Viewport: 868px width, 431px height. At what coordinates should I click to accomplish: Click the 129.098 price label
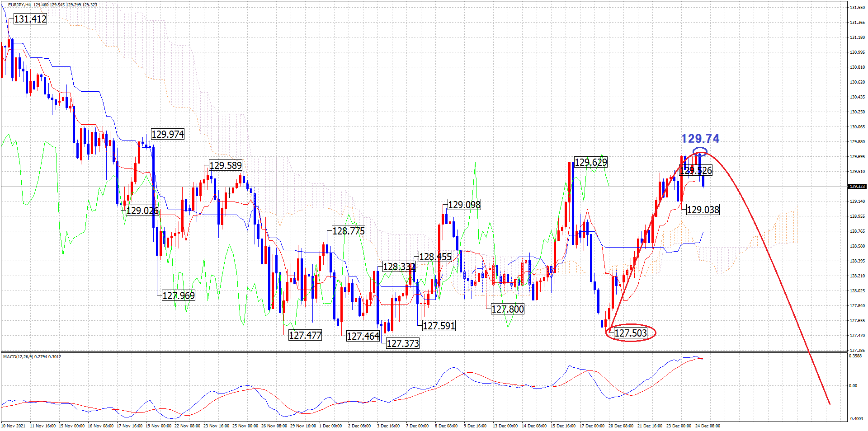[464, 205]
